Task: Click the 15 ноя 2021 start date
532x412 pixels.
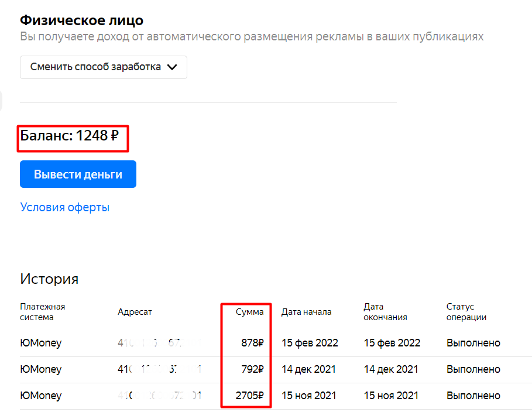Action: click(x=309, y=396)
